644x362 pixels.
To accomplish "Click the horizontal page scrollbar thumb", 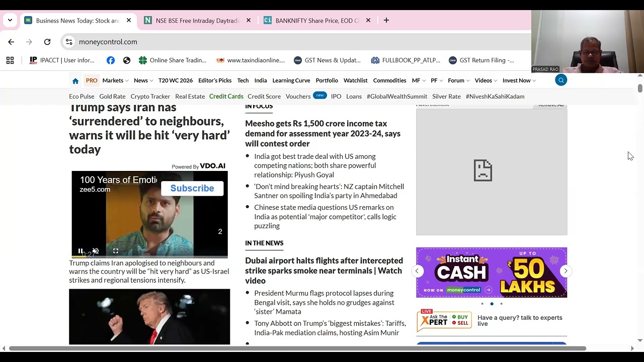I will 297,348.
